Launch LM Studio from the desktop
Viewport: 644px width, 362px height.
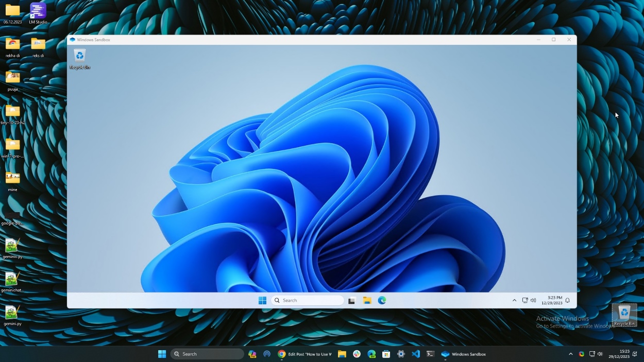[38, 10]
